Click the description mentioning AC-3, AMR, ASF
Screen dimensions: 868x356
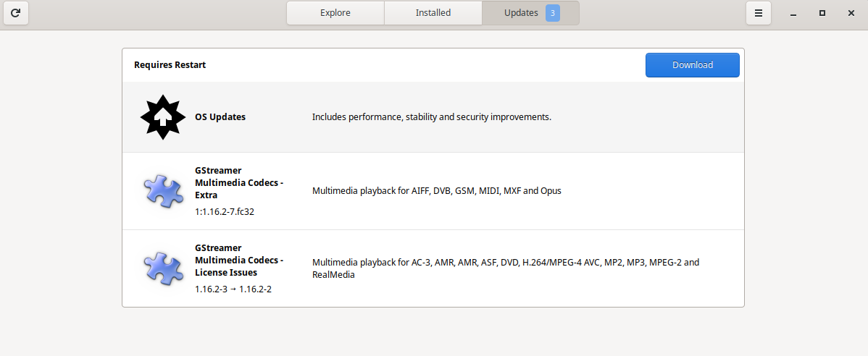pyautogui.click(x=506, y=268)
